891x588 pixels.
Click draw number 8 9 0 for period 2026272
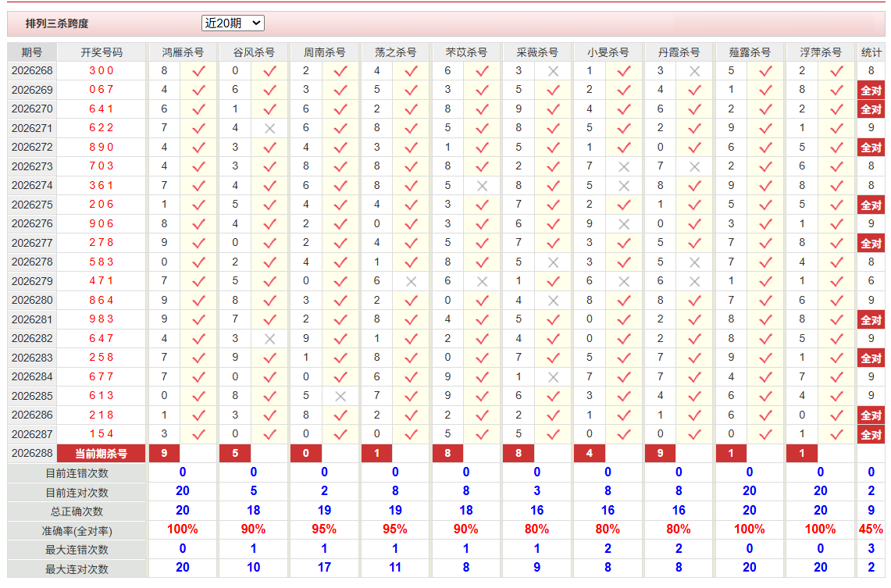[102, 147]
